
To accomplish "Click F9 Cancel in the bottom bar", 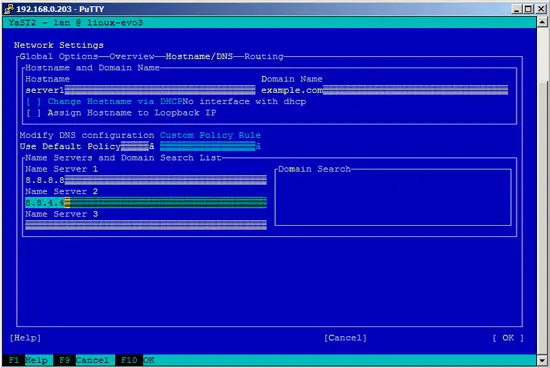I will click(x=83, y=360).
